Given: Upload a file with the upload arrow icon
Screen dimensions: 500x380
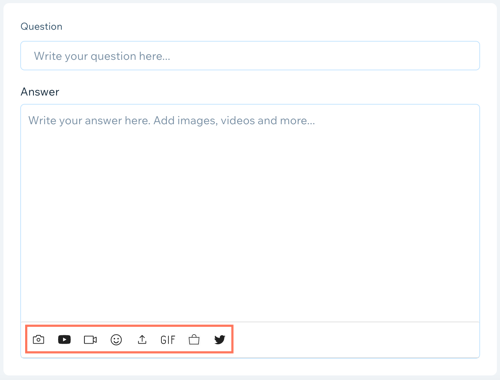Looking at the screenshot, I should 142,340.
